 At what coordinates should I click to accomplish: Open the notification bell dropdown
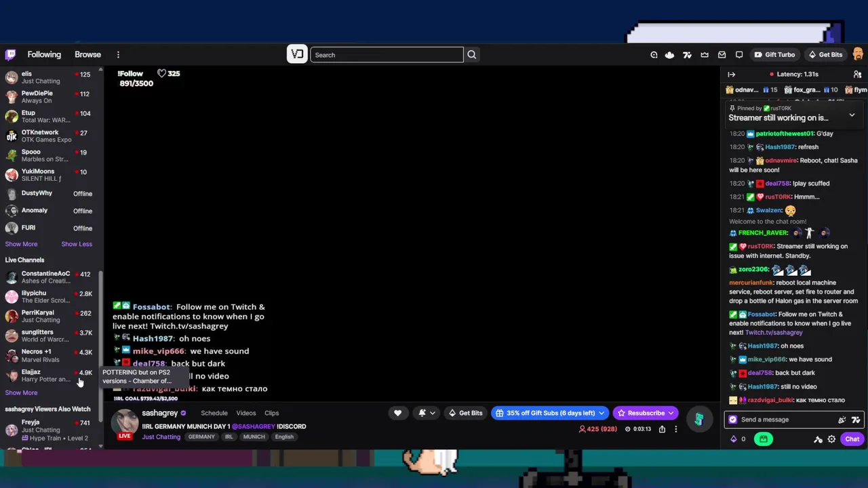(x=427, y=413)
